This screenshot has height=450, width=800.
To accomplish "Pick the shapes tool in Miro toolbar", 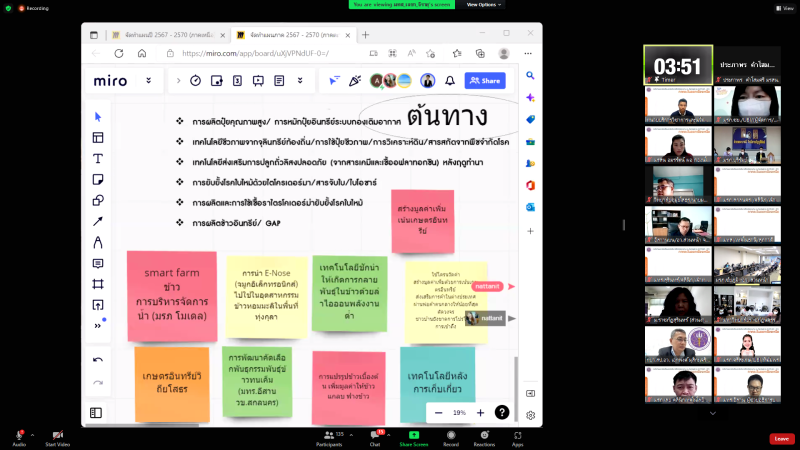I will pyautogui.click(x=98, y=200).
